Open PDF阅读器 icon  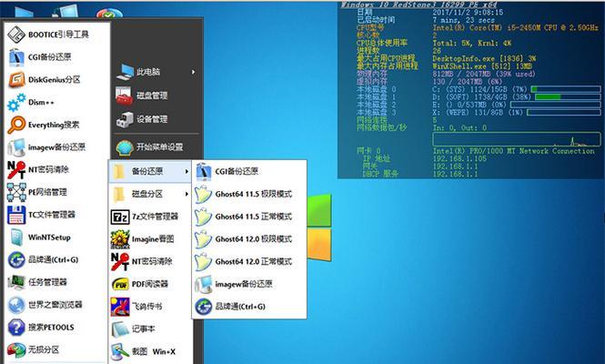tap(120, 284)
